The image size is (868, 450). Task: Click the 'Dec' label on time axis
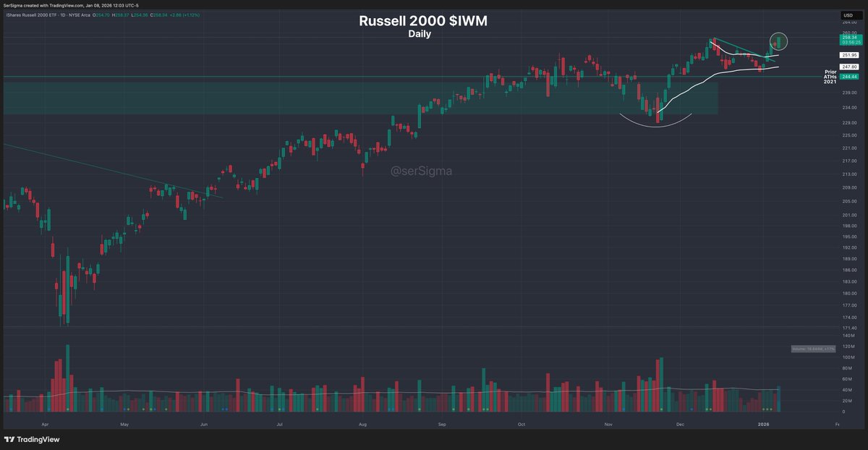pyautogui.click(x=679, y=423)
